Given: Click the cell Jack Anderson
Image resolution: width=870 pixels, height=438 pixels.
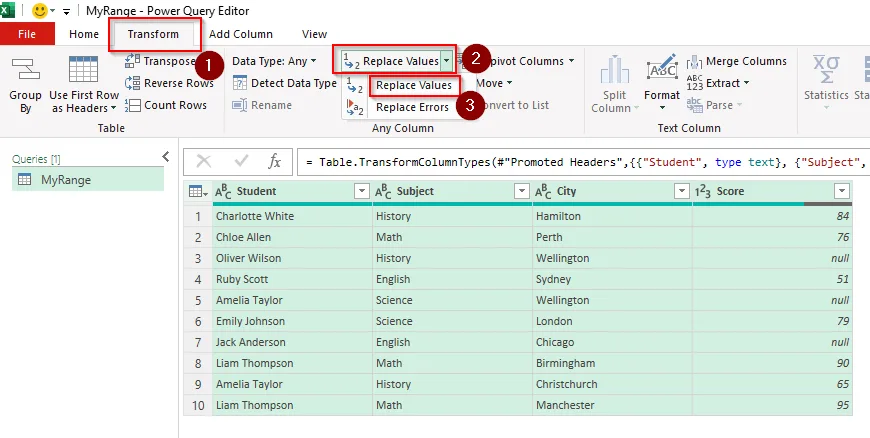Looking at the screenshot, I should tap(292, 343).
